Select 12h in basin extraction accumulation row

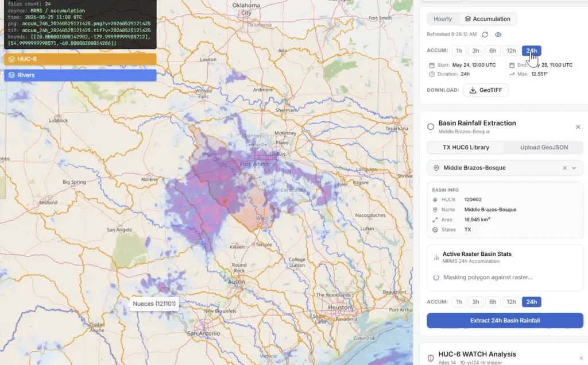pyautogui.click(x=511, y=302)
